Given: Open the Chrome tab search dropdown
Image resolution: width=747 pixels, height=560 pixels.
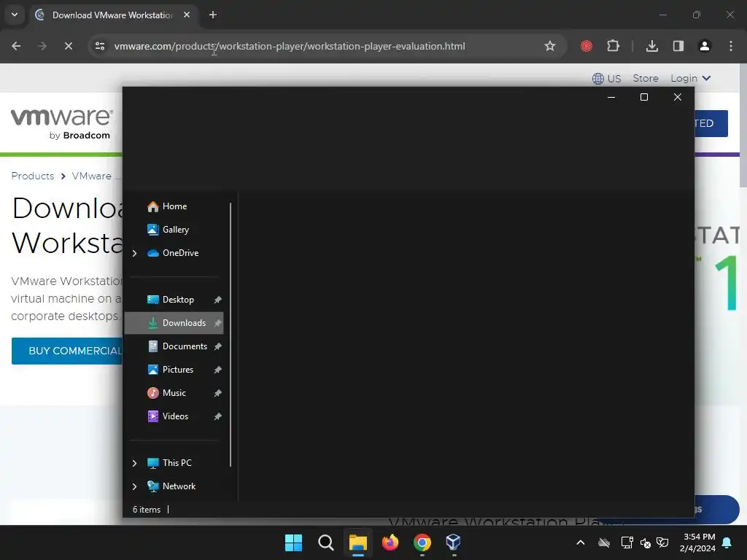Looking at the screenshot, I should [15, 15].
